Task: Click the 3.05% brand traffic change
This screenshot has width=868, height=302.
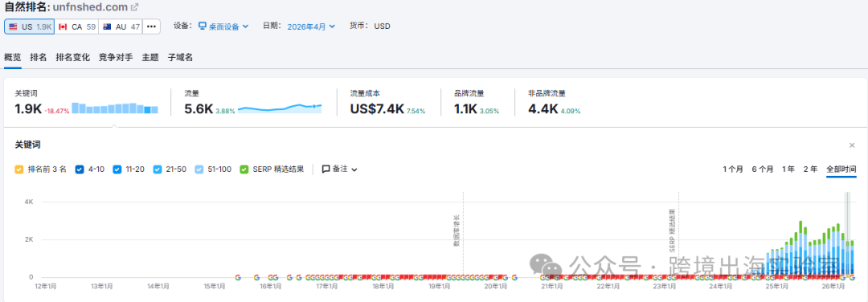Action: tap(489, 111)
